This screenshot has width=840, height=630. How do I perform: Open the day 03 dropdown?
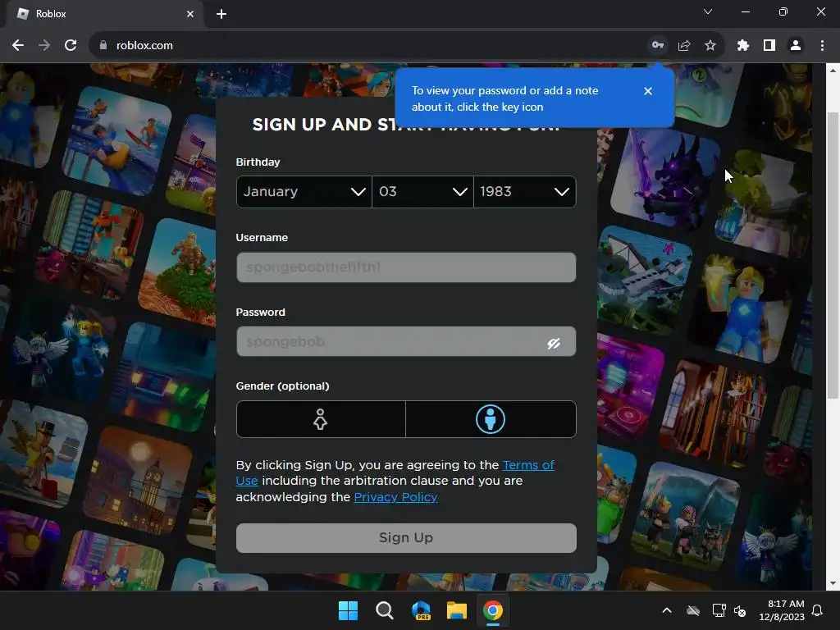pos(422,192)
